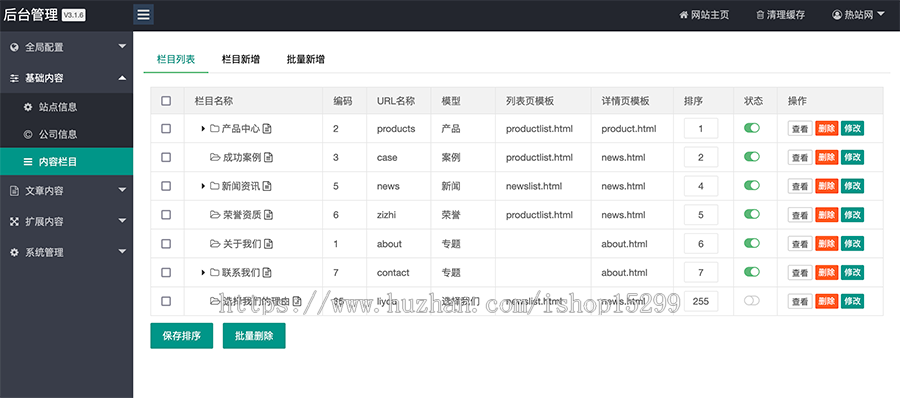
Task: Click the globe icon of 全局配置
Action: (14, 48)
